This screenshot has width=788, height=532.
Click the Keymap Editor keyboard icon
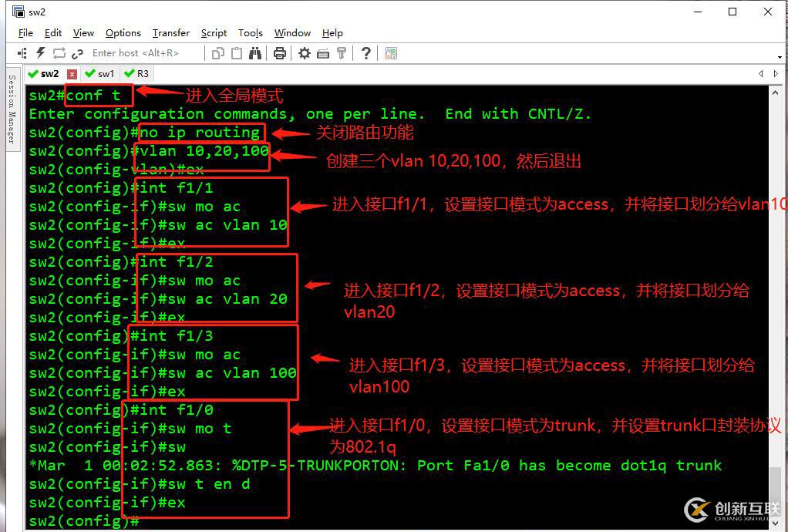[323, 53]
